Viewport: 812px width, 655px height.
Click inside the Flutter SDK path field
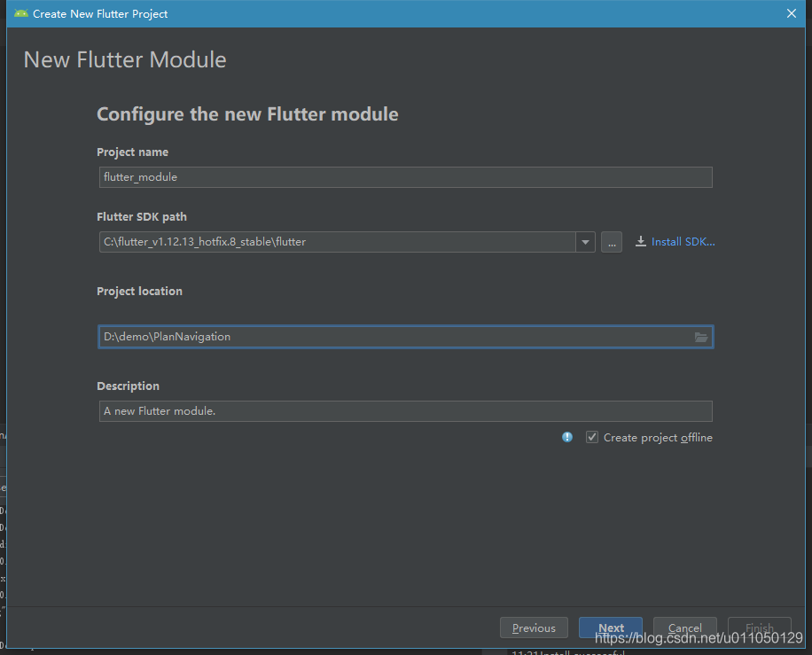tap(337, 241)
